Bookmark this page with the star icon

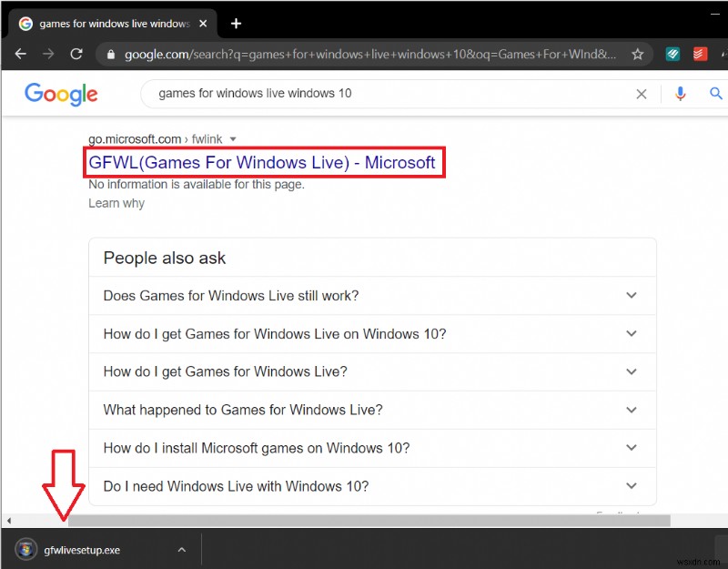(x=640, y=54)
